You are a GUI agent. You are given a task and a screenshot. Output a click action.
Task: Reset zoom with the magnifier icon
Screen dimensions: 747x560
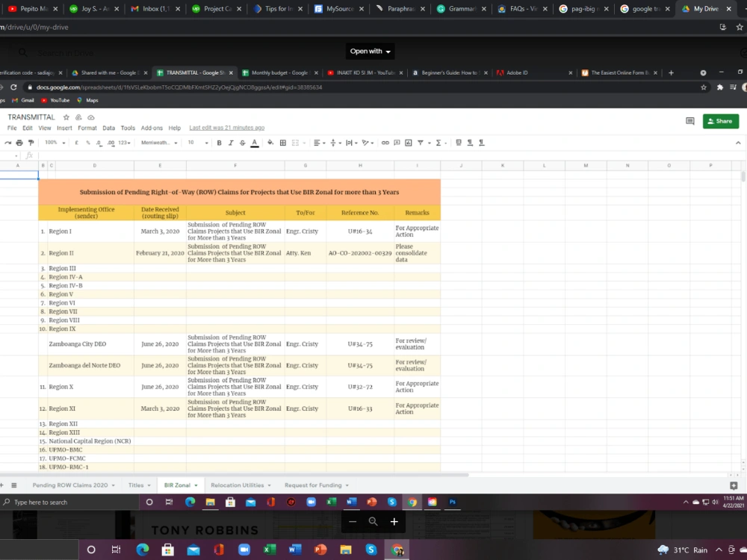(373, 521)
